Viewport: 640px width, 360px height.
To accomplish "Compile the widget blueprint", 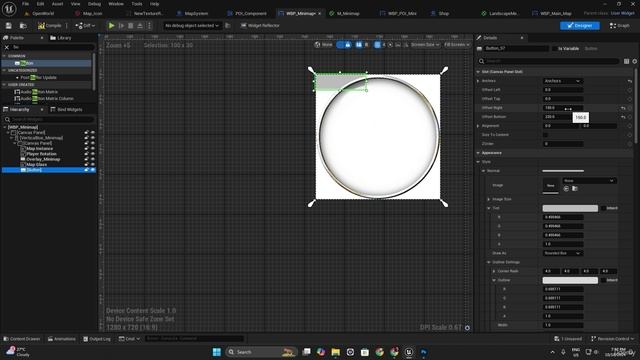I will click(x=49, y=25).
